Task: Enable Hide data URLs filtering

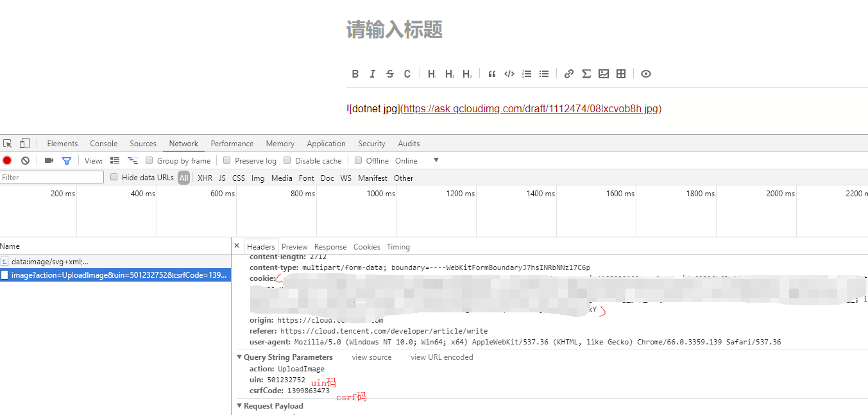Action: [114, 177]
